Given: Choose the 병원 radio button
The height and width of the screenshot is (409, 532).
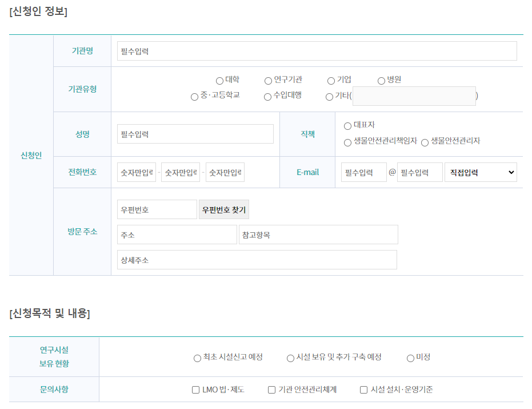Looking at the screenshot, I should [x=381, y=81].
